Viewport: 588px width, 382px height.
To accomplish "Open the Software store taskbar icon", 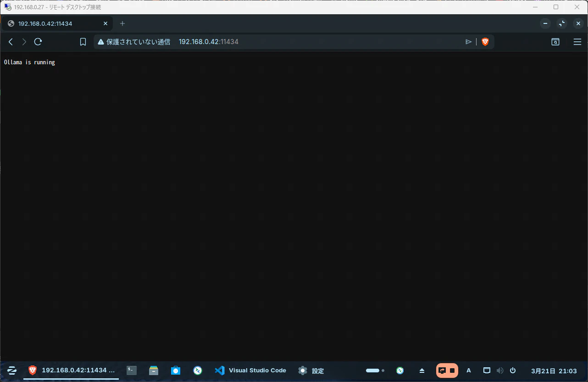I will click(x=176, y=371).
